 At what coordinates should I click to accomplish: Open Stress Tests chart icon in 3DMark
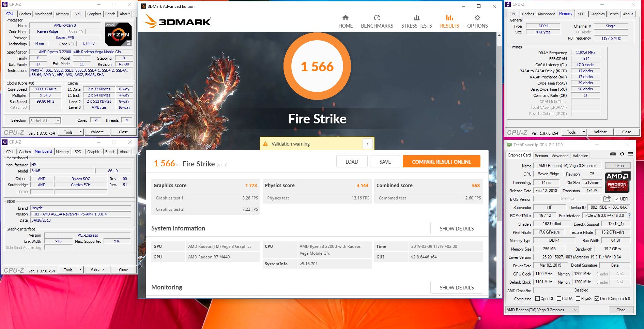pos(416,18)
